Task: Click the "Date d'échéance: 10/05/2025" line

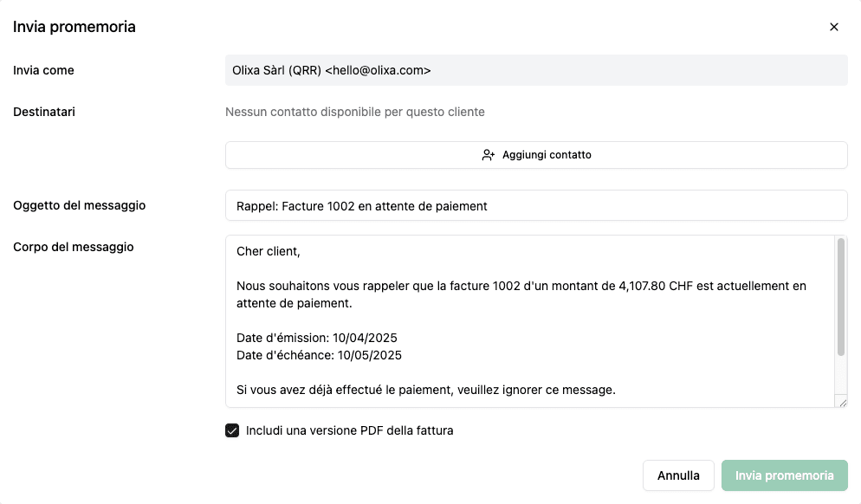Action: (319, 355)
